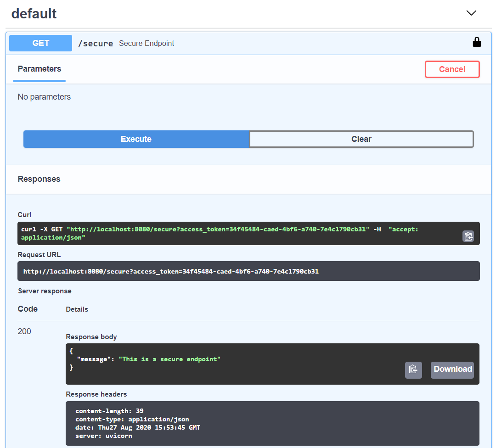Toggle the default tag heading

tap(34, 13)
